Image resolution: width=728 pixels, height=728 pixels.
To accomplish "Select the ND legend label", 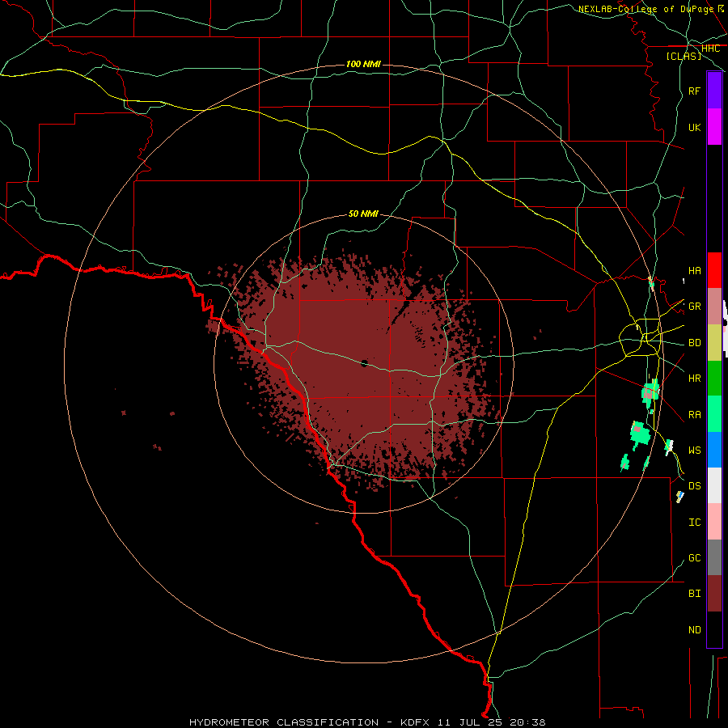I will 694,629.
